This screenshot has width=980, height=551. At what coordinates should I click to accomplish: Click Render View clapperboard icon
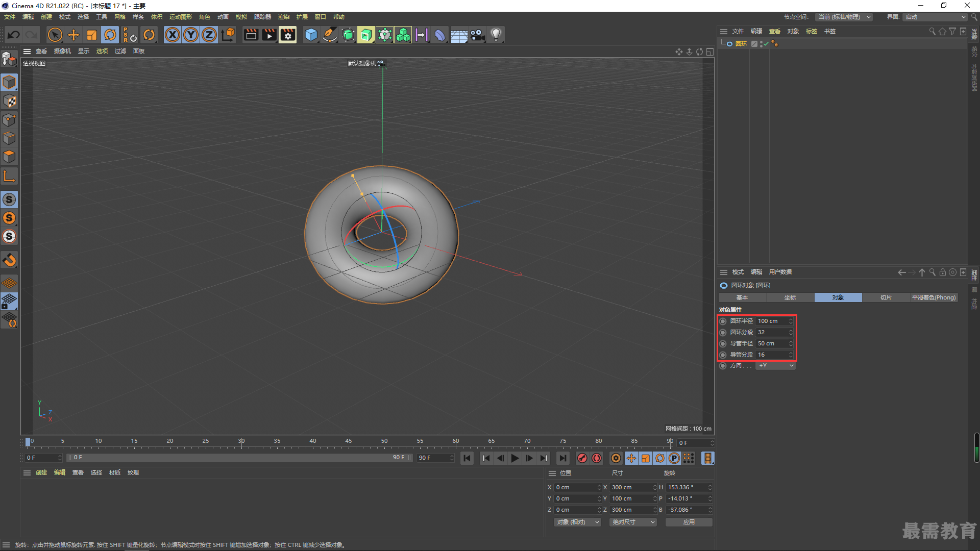tap(251, 35)
